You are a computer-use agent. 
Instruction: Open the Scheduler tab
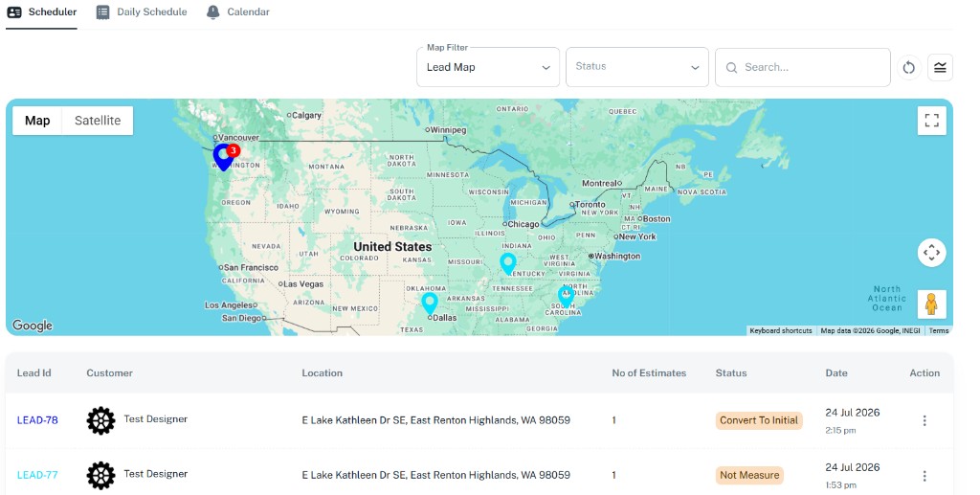click(42, 11)
